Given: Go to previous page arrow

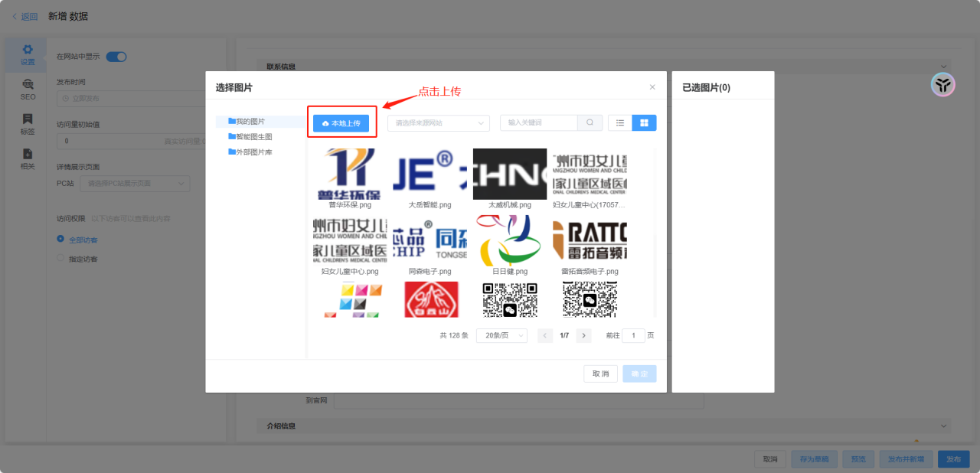Looking at the screenshot, I should (x=545, y=335).
